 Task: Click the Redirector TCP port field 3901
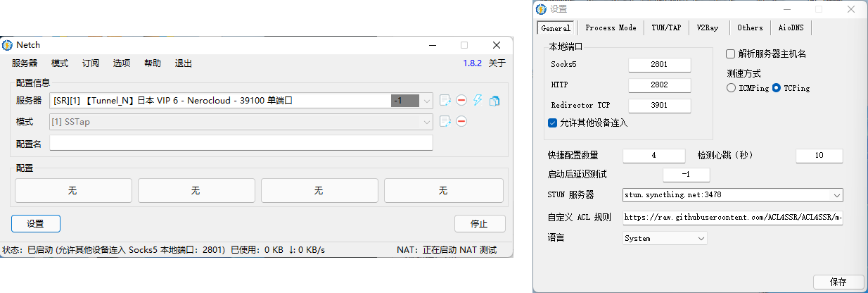pos(660,106)
